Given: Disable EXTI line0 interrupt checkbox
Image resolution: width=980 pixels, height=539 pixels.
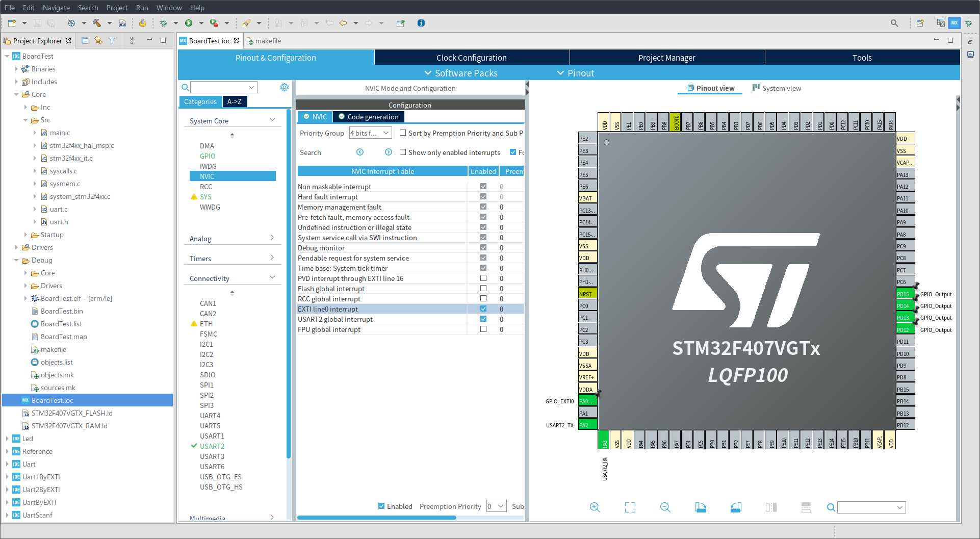Looking at the screenshot, I should pyautogui.click(x=483, y=309).
